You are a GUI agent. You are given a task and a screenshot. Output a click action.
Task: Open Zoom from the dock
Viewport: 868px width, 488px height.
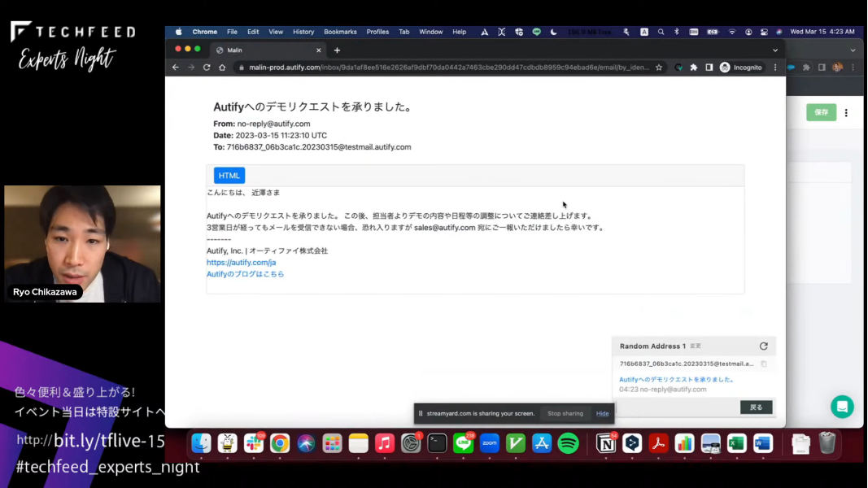(490, 443)
